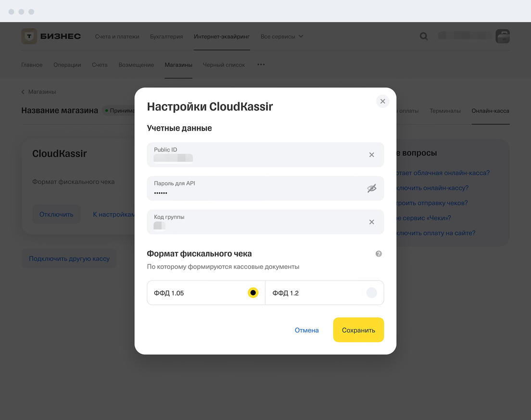This screenshot has height=420, width=531.
Task: Open сервис «Чеки» help link
Action: coord(424,218)
